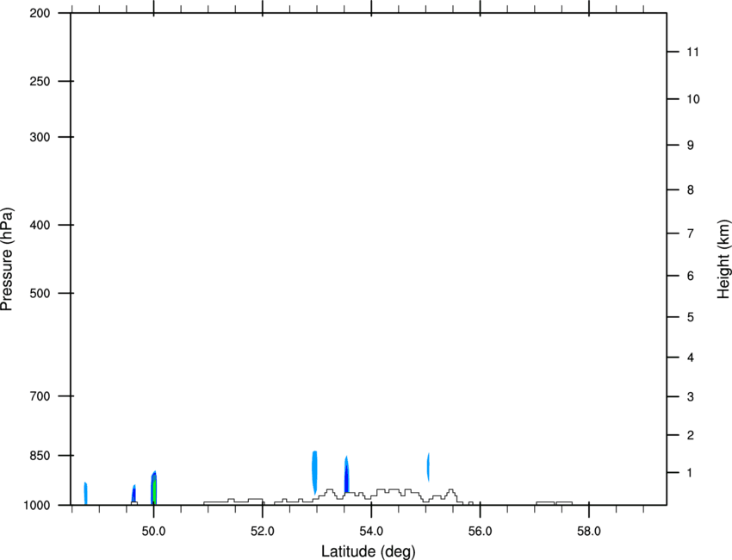732x560 pixels.
Task: Click the 500 hPa tick label
Action: [40, 293]
